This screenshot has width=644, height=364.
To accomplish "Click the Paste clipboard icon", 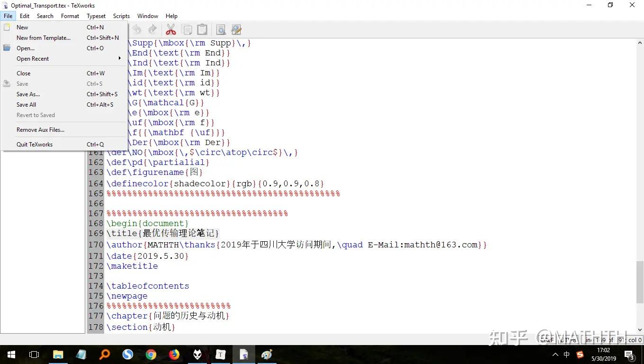I will tap(202, 29).
